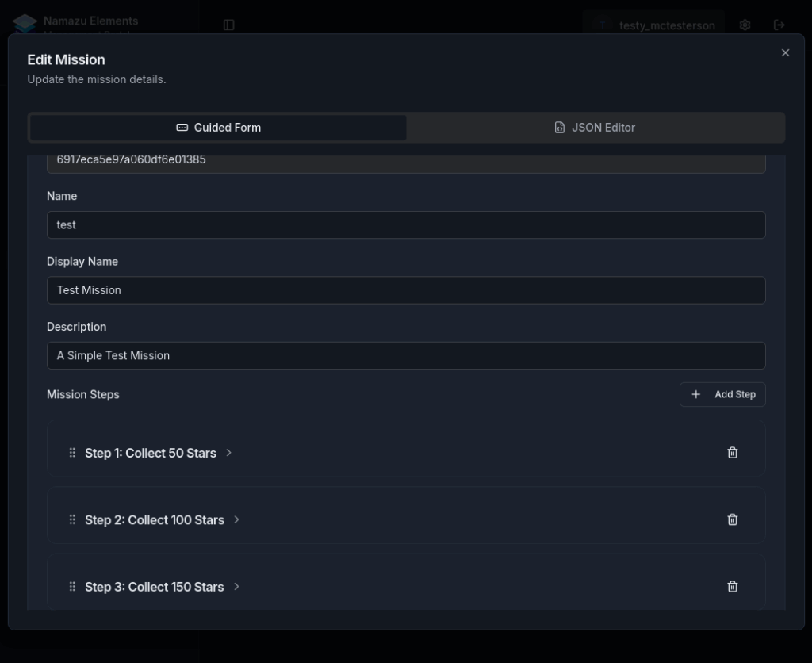Focus the Name input field

click(x=406, y=224)
